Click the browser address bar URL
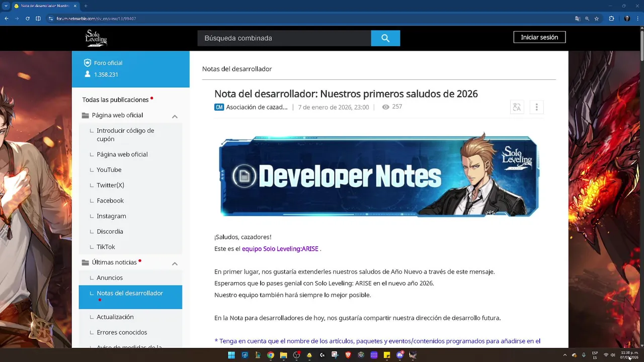The height and width of the screenshot is (362, 644). (96, 19)
